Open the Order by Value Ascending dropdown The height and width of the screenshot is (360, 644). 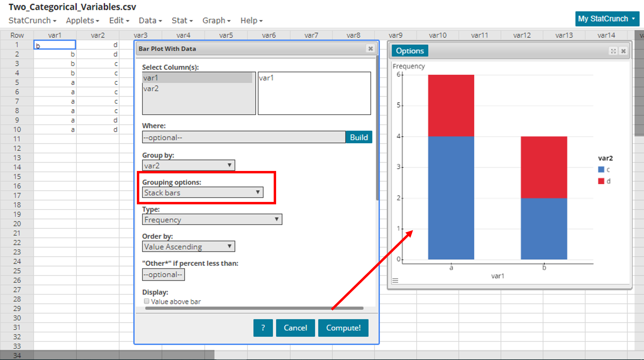click(x=188, y=247)
